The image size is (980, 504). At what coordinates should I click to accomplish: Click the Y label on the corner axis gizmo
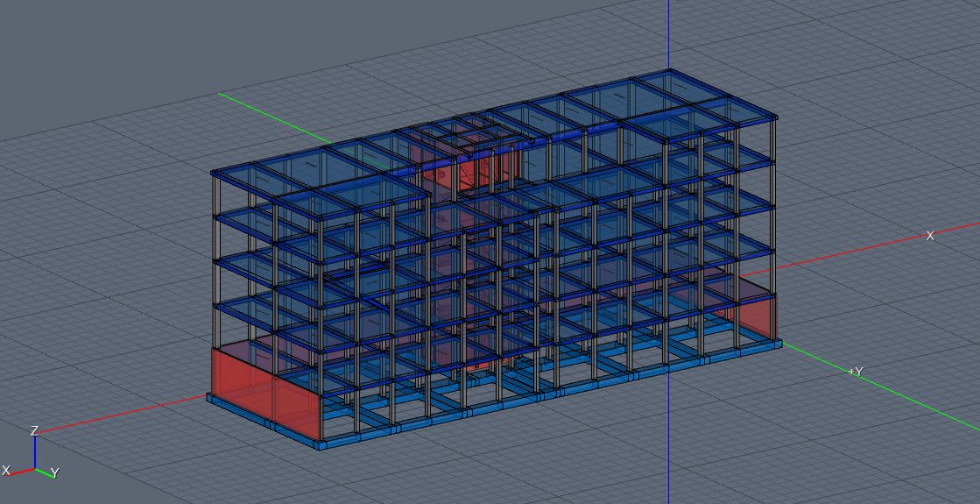55,473
